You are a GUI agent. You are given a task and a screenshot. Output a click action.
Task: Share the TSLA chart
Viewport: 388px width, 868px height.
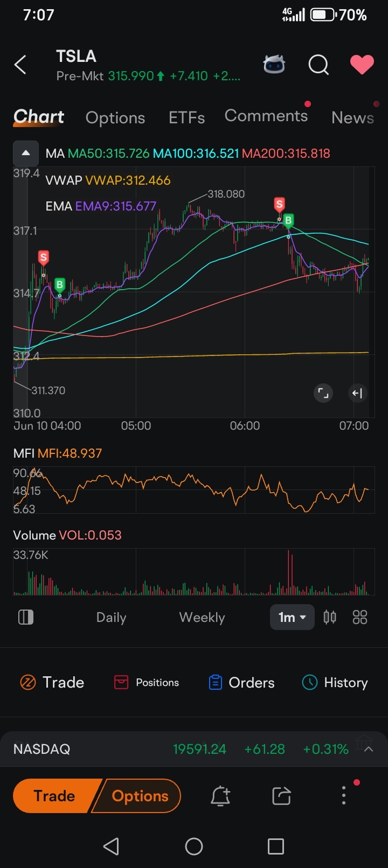(281, 796)
